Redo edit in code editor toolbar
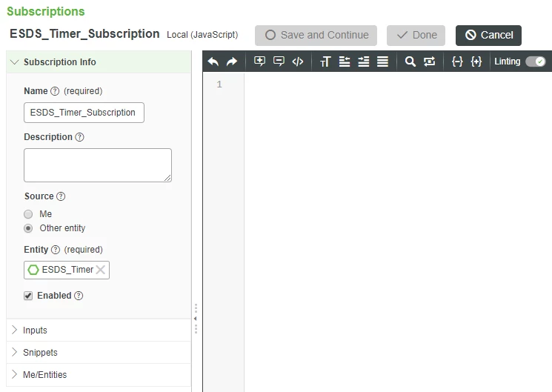Screen dimensions: 552x392 pos(232,62)
